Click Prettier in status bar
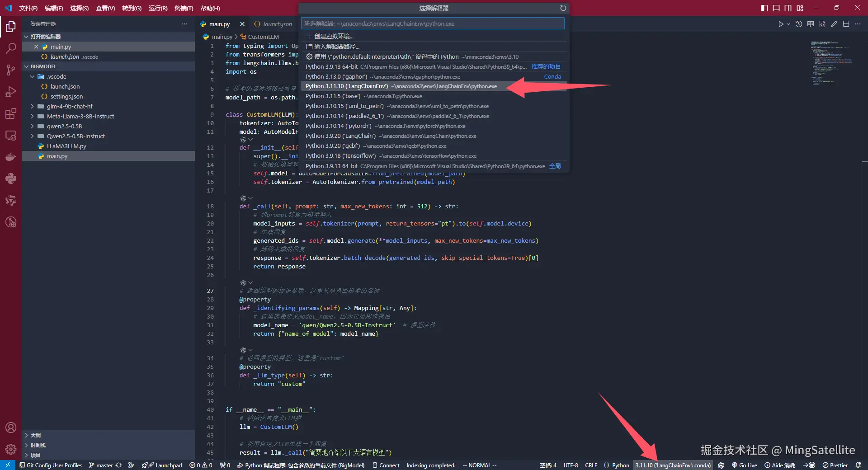This screenshot has height=470, width=868. (835, 465)
